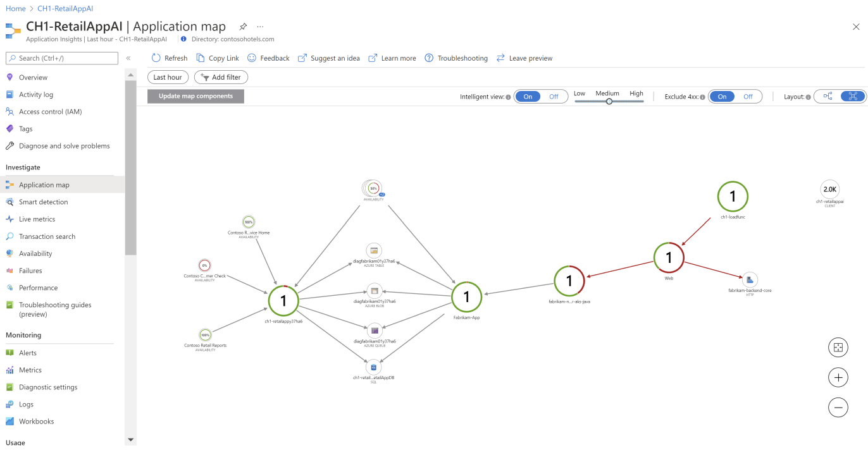Click the fit-to-screen map icon
The image size is (868, 462).
tap(838, 348)
